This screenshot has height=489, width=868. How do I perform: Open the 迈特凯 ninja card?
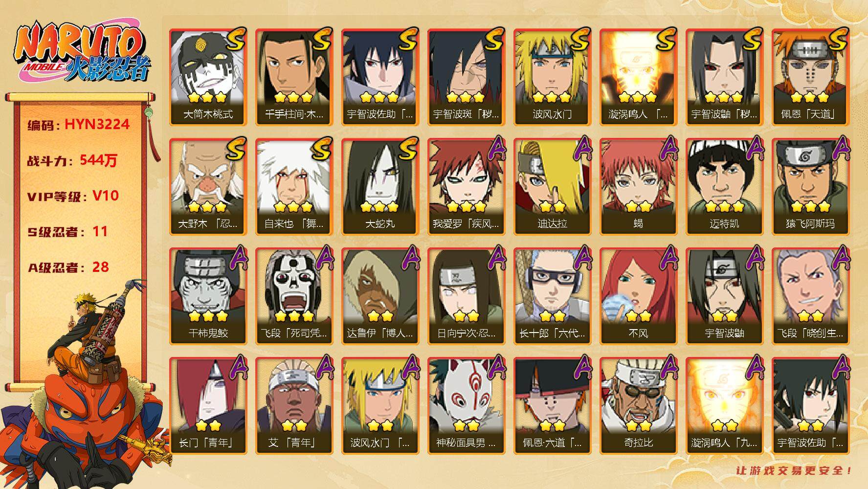(x=724, y=187)
